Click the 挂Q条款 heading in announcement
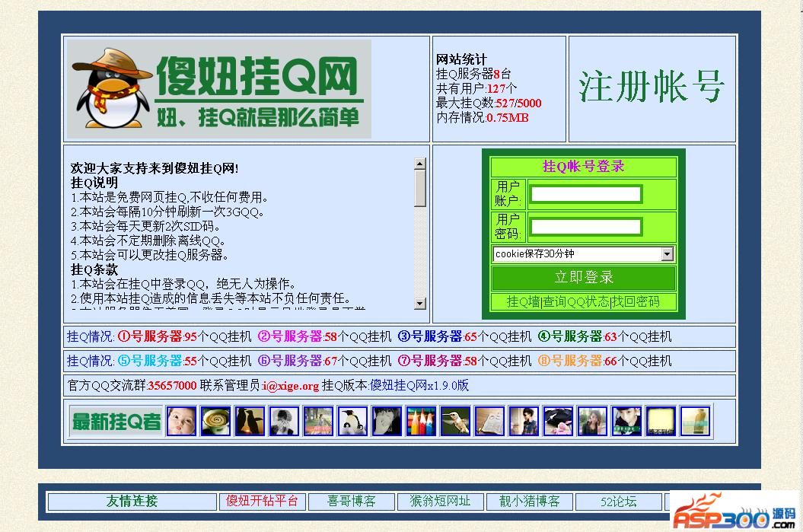The image size is (803, 532). coord(94,269)
